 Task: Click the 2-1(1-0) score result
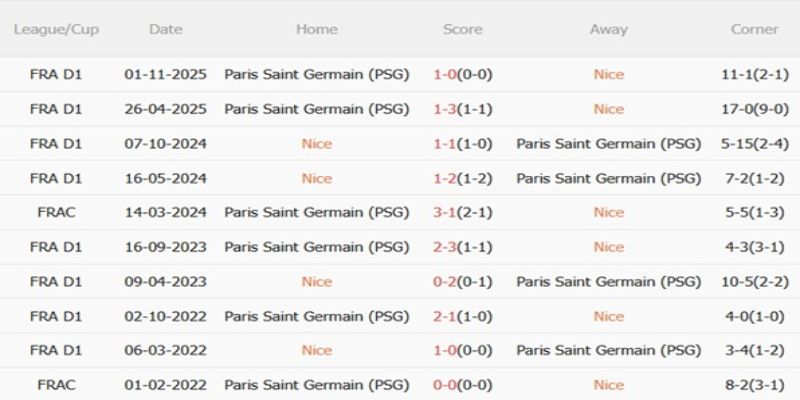pos(463,316)
